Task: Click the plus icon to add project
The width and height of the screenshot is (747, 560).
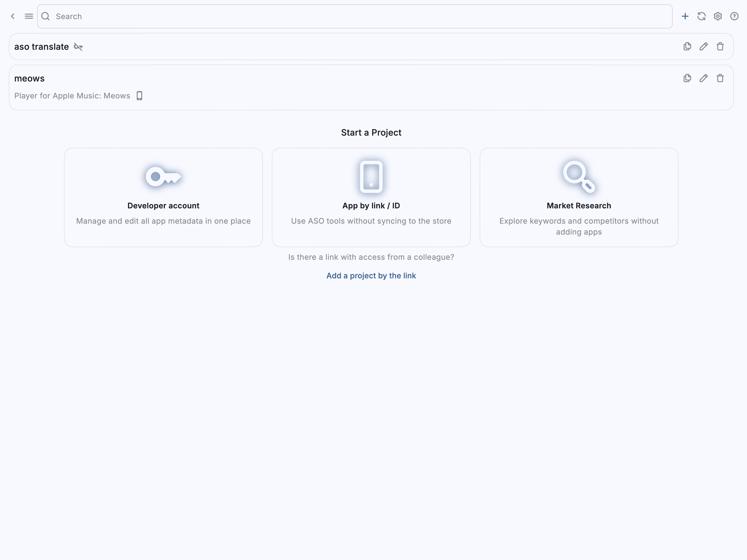Action: pyautogui.click(x=685, y=16)
